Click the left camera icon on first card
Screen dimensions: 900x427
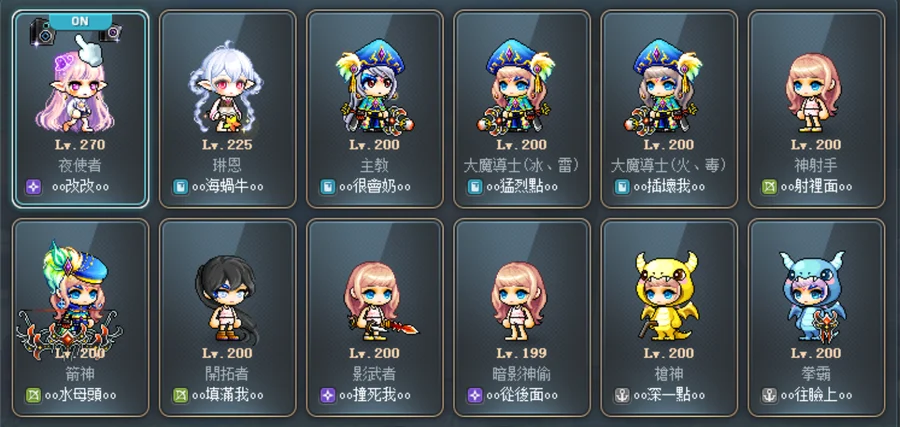tap(42, 31)
